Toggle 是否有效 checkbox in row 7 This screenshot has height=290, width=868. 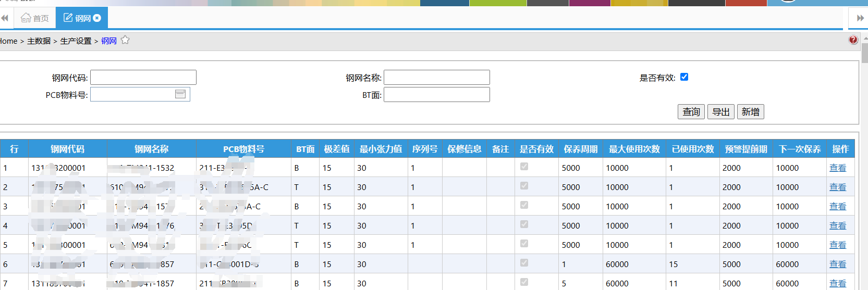click(524, 282)
